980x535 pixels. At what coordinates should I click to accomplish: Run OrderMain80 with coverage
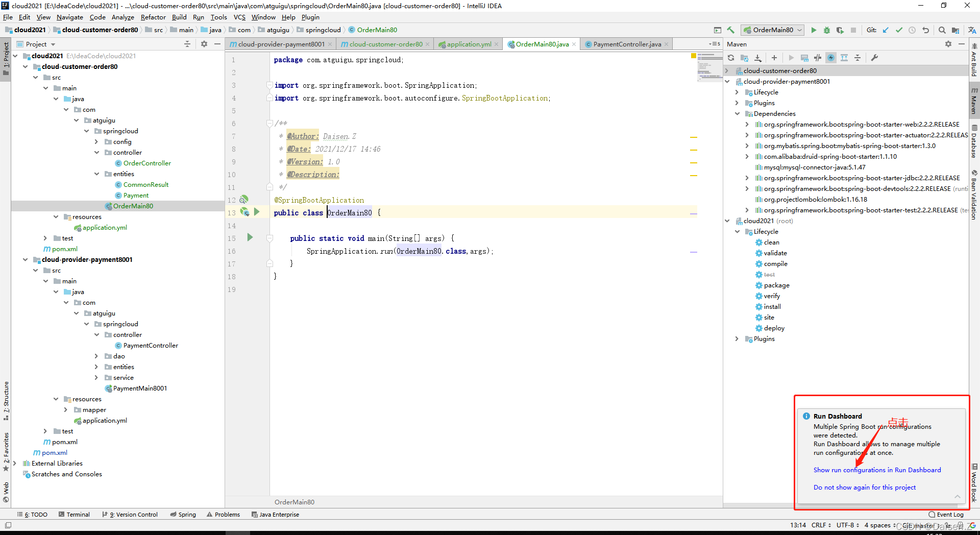(840, 30)
